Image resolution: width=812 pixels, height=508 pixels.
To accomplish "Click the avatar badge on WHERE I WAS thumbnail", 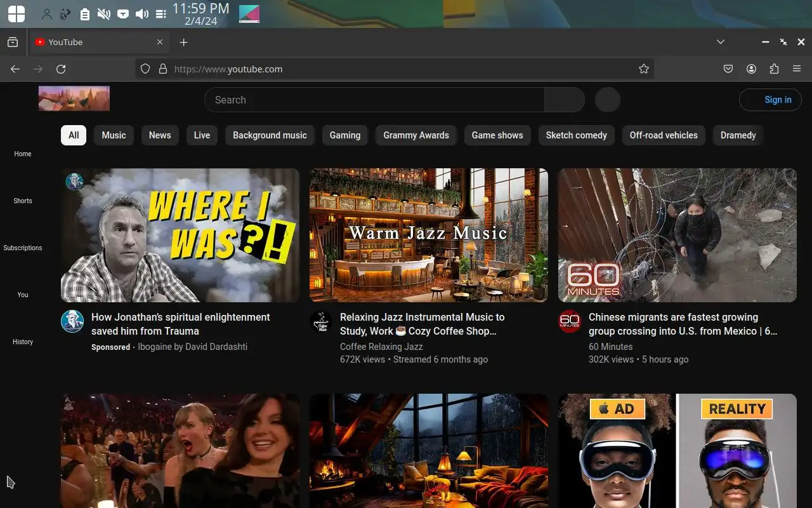I will (75, 182).
